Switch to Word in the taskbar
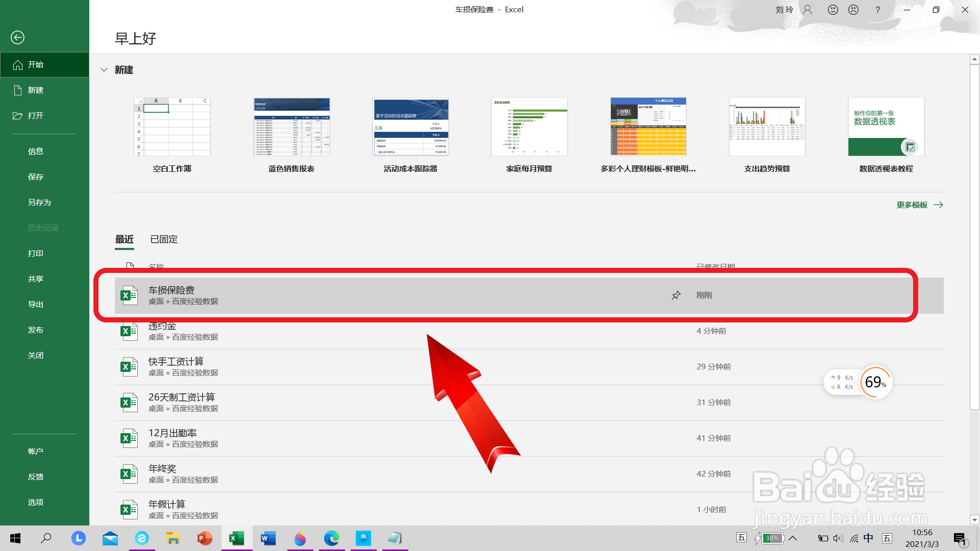This screenshot has height=551, width=980. coord(268,538)
